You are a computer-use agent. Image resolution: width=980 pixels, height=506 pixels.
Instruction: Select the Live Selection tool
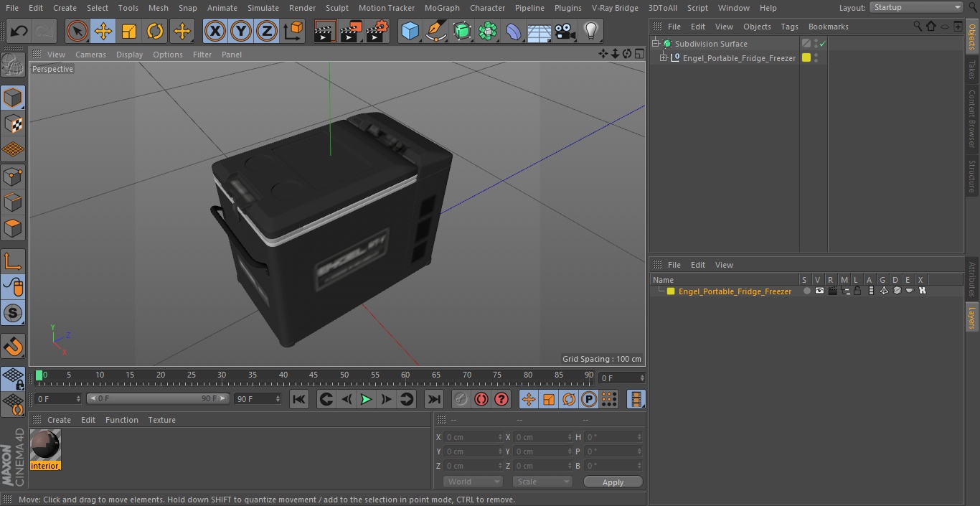coord(77,32)
